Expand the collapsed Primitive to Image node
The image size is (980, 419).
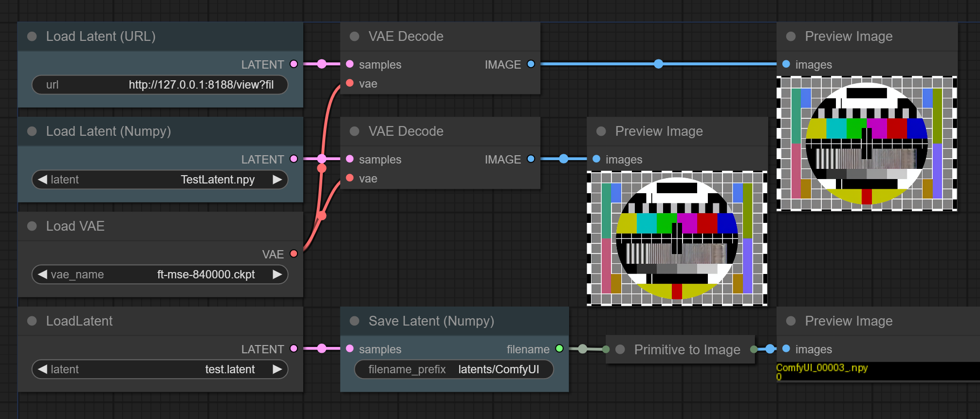(620, 349)
